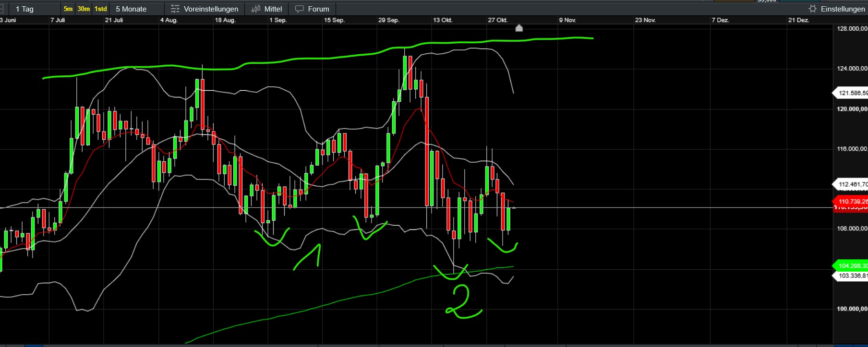868x347 pixels.
Task: Click the red 110.739,26 price tag
Action: pyautogui.click(x=850, y=202)
